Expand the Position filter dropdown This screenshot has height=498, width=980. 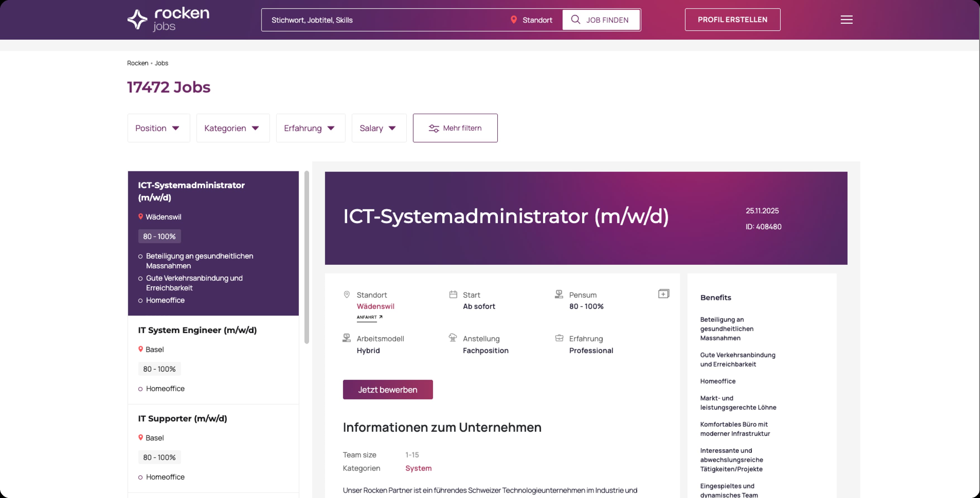tap(159, 128)
